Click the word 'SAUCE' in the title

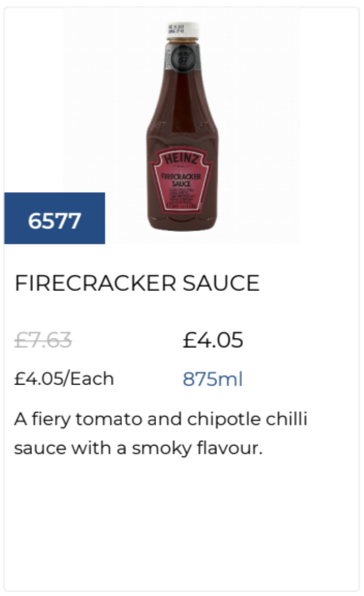pos(221,283)
